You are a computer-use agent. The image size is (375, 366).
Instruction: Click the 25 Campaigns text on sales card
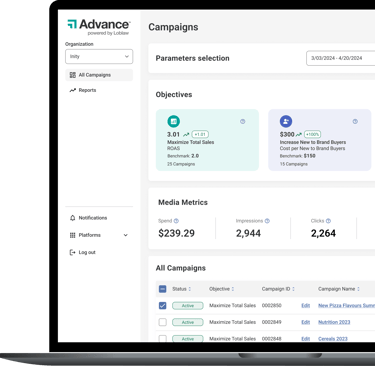[181, 164]
